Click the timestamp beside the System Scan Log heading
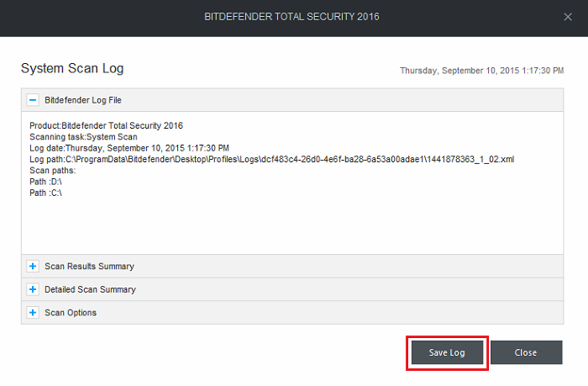Image resolution: width=588 pixels, height=386 pixels. [x=482, y=71]
